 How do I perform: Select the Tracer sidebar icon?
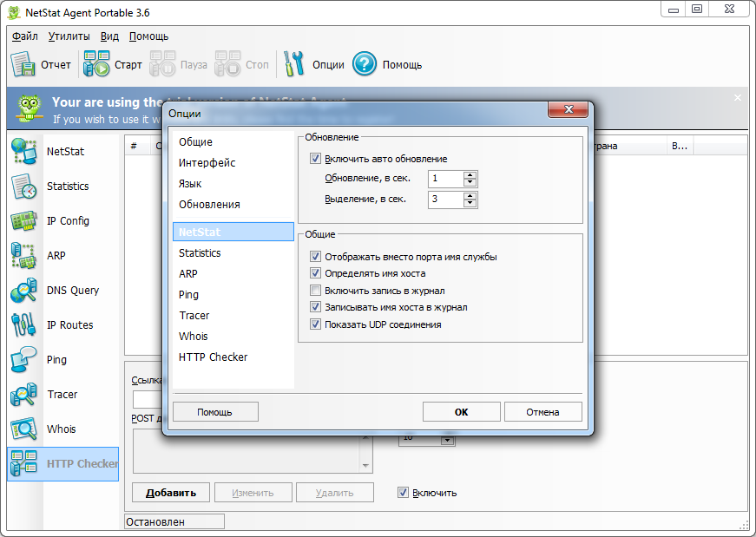(23, 395)
